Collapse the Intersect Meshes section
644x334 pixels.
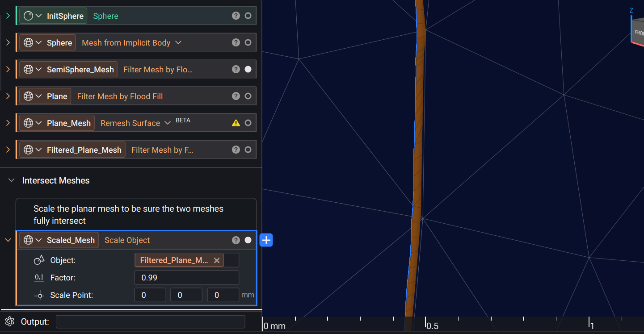[x=12, y=180]
